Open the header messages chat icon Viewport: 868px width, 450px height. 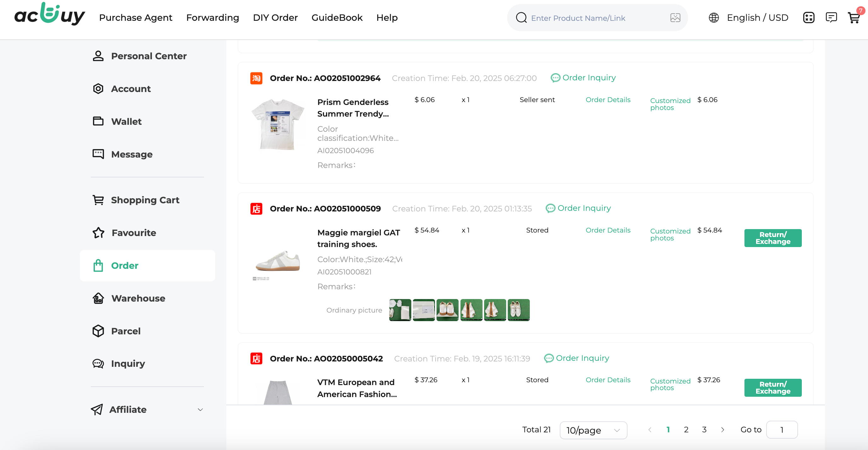coord(831,18)
